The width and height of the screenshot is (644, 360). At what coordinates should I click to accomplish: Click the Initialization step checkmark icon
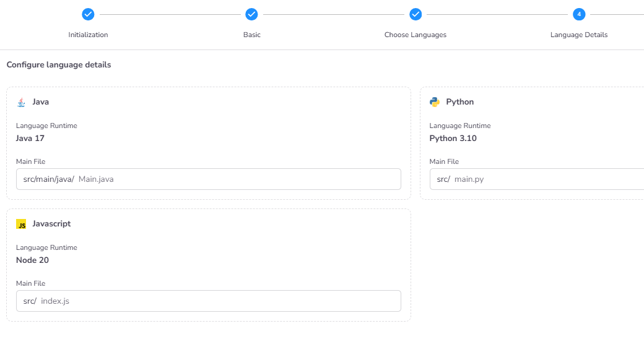pyautogui.click(x=88, y=14)
